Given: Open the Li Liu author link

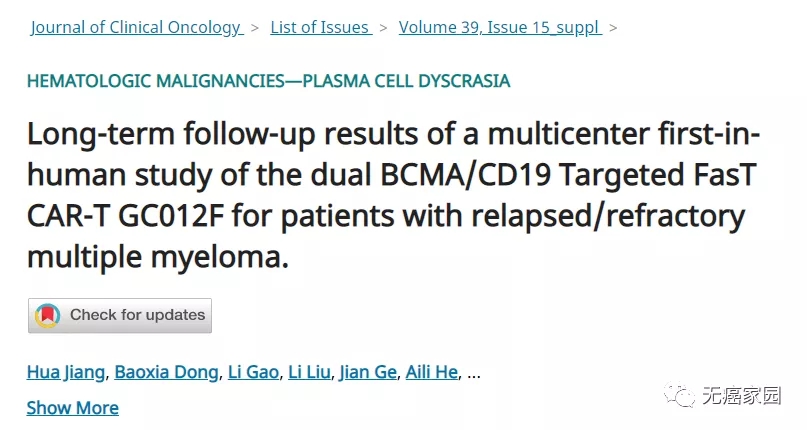Looking at the screenshot, I should [309, 373].
